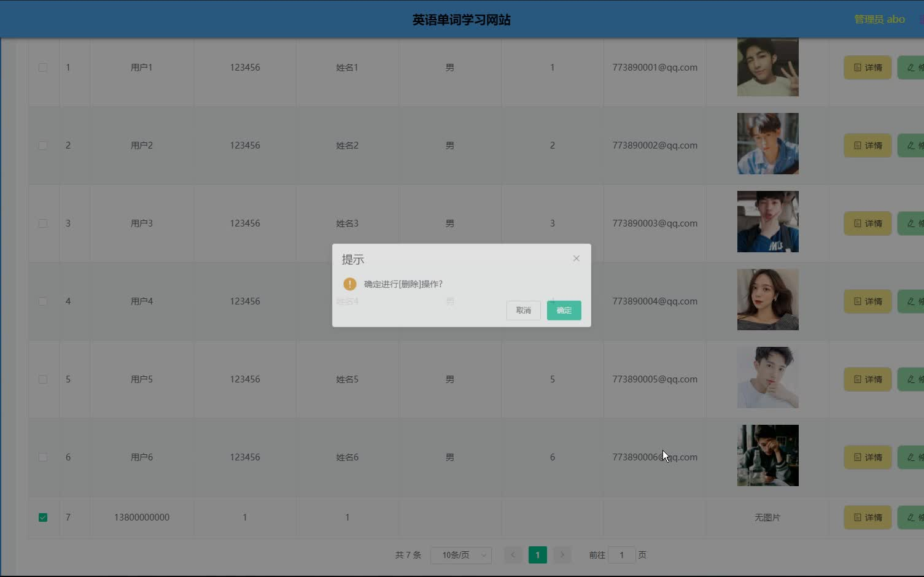Screen dimensions: 924x577
Task: Click 用户2's profile photo thumbnail
Action: point(767,144)
